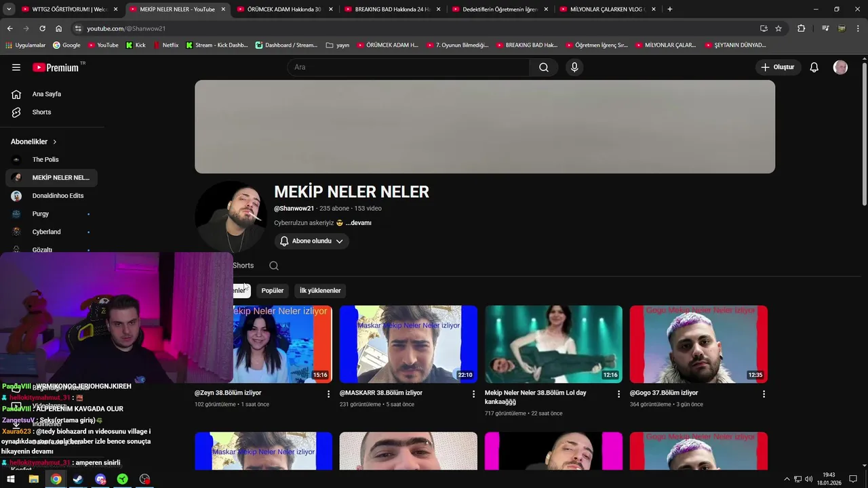
Task: Click the search magnifier button
Action: pos(544,67)
